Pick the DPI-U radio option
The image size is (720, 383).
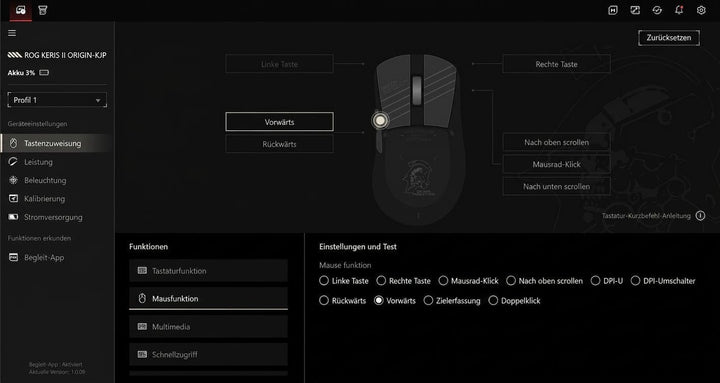pos(596,281)
